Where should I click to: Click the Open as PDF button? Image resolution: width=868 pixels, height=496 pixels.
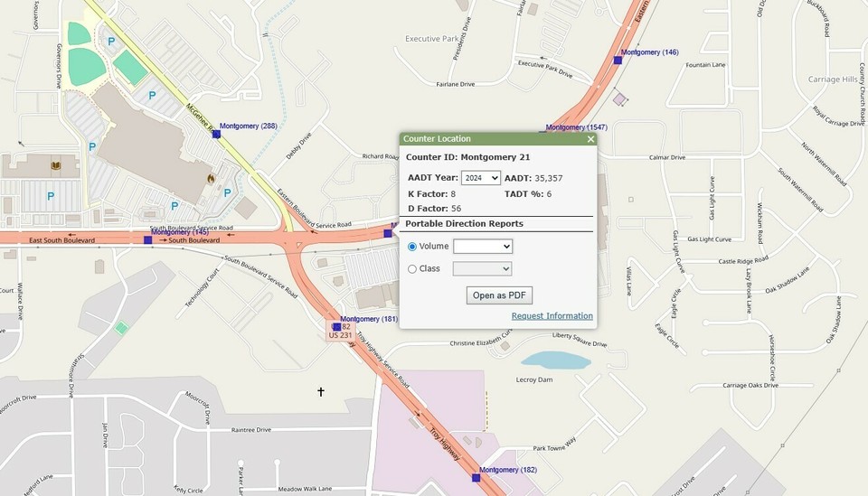(500, 295)
